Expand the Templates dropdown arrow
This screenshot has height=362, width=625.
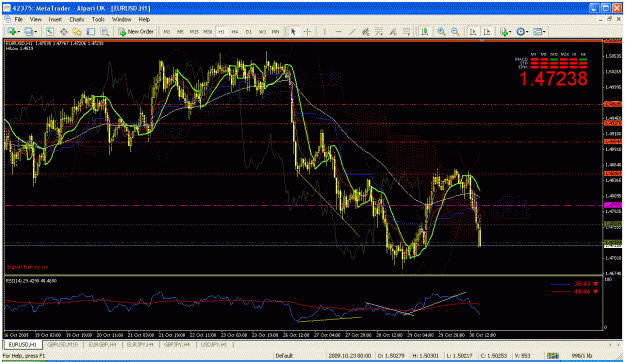click(544, 32)
